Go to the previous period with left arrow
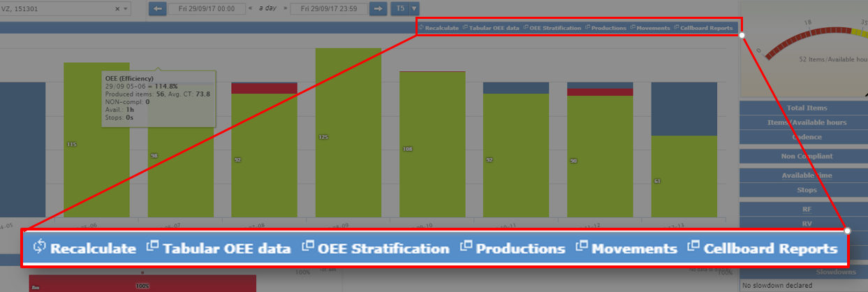 coord(158,9)
